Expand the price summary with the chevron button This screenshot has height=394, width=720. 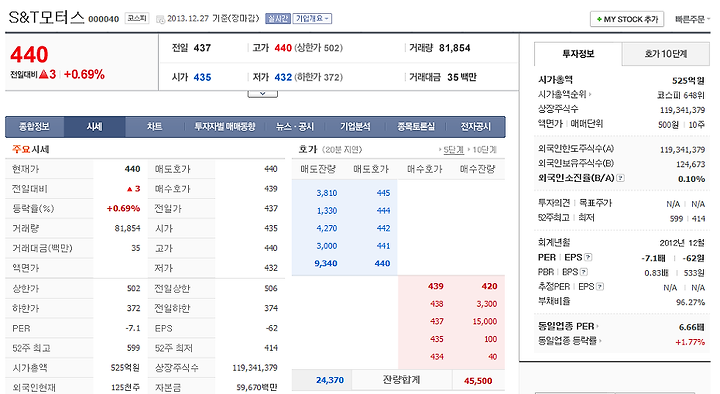263,94
